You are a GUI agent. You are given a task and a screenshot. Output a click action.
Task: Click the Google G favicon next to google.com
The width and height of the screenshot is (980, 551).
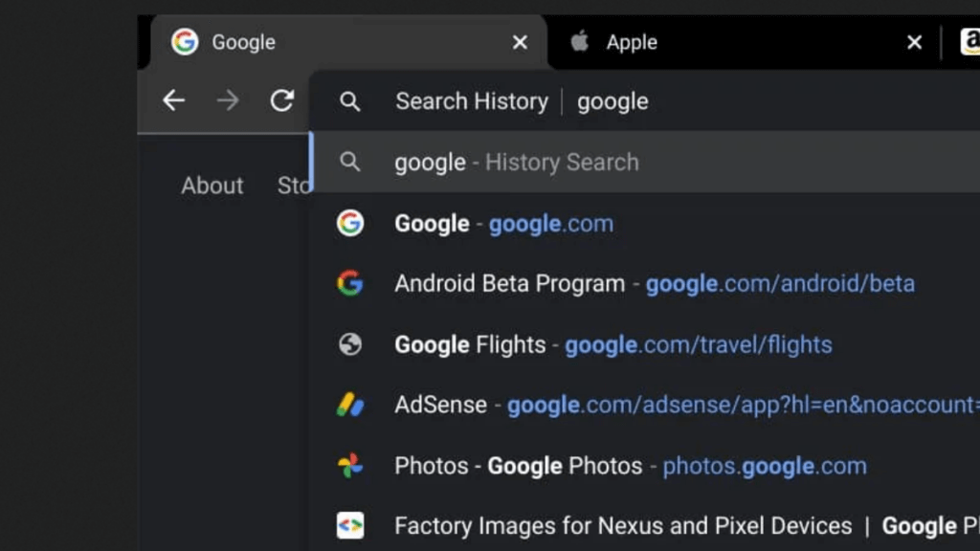point(352,223)
